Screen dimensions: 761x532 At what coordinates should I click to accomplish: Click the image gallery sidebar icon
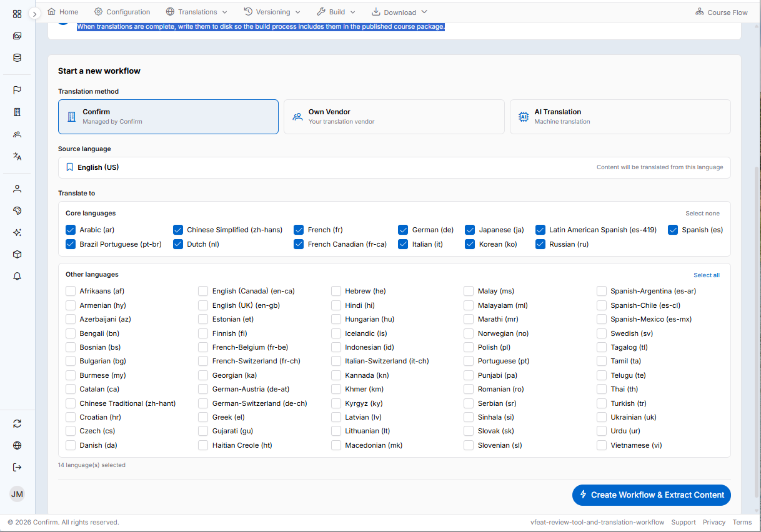17,36
